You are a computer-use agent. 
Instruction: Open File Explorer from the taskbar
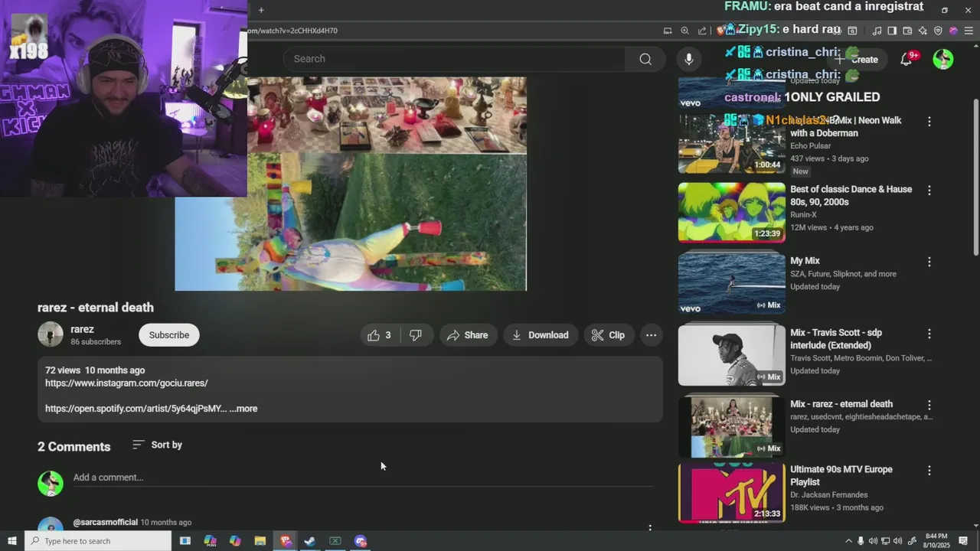coord(260,541)
